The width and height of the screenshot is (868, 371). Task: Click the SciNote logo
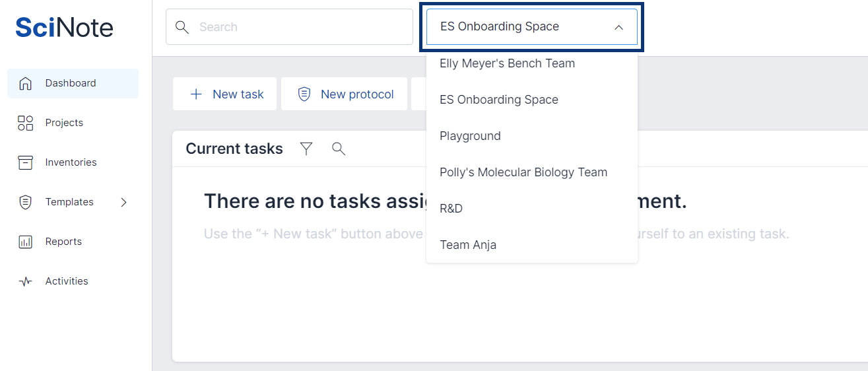[64, 27]
